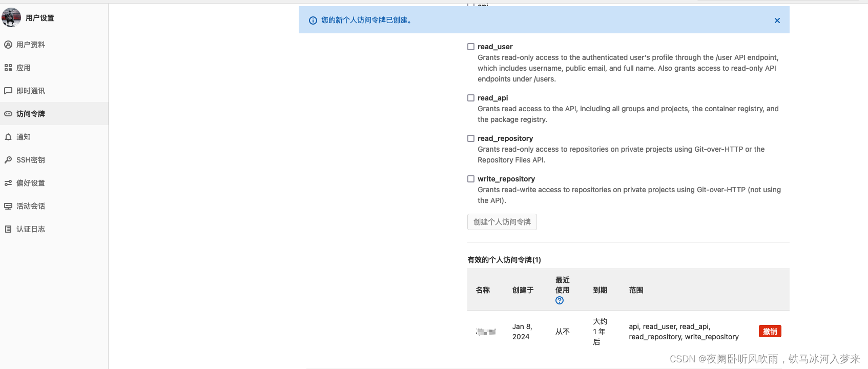Click the help icon under 最近使用
This screenshot has height=369, width=868.
click(560, 300)
